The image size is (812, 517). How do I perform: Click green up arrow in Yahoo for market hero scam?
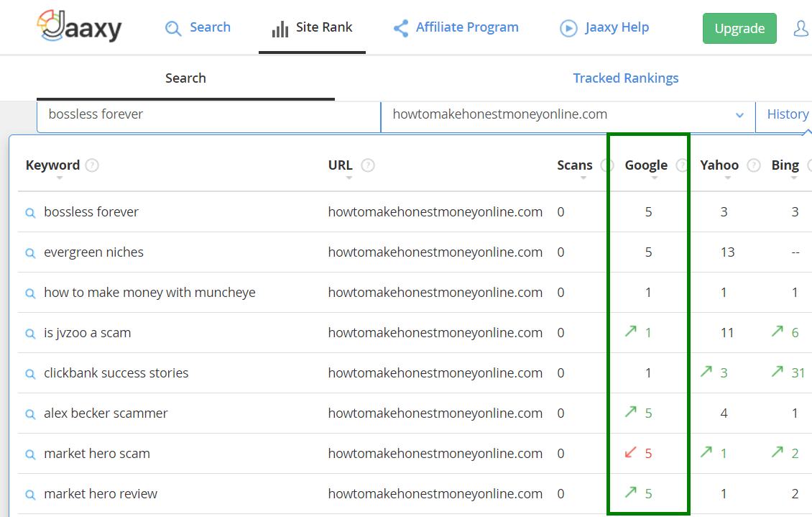[x=706, y=452]
